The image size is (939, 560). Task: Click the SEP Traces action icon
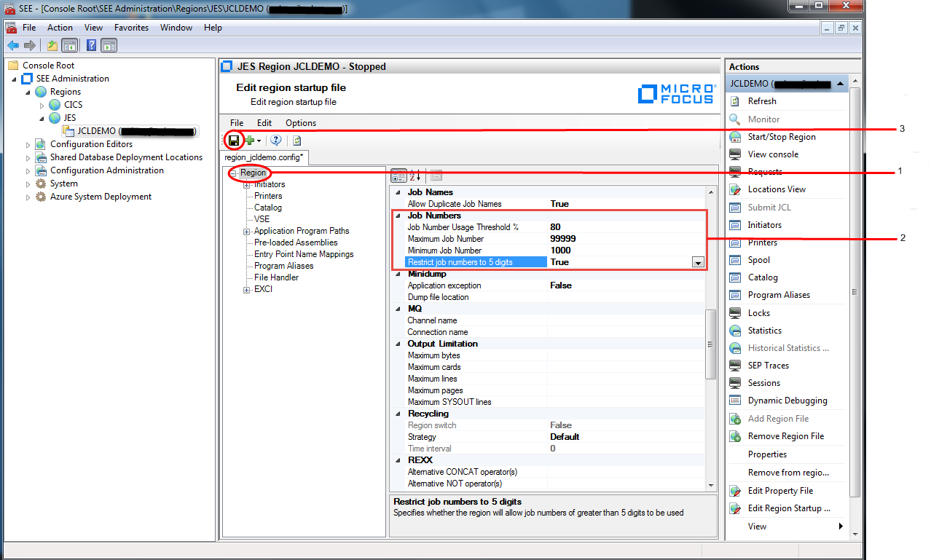pyautogui.click(x=735, y=366)
